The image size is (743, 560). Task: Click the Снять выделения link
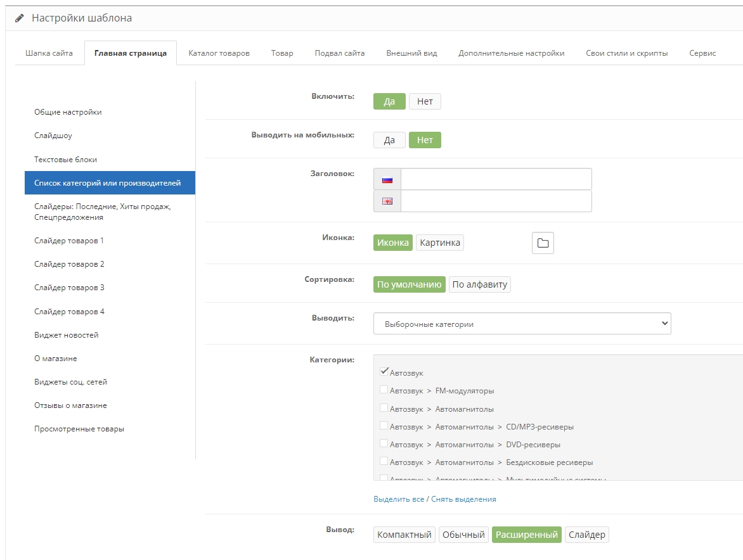pyautogui.click(x=463, y=499)
